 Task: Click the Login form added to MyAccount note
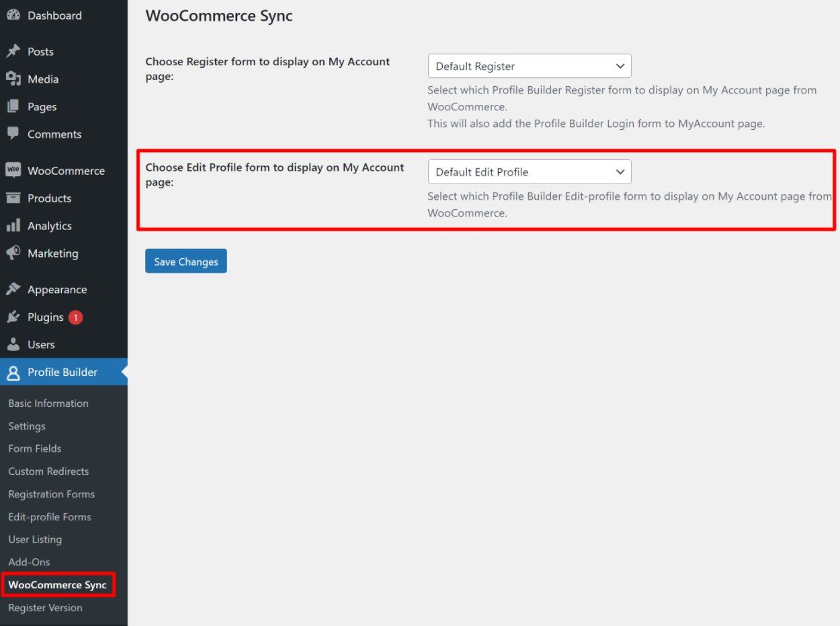pos(596,124)
